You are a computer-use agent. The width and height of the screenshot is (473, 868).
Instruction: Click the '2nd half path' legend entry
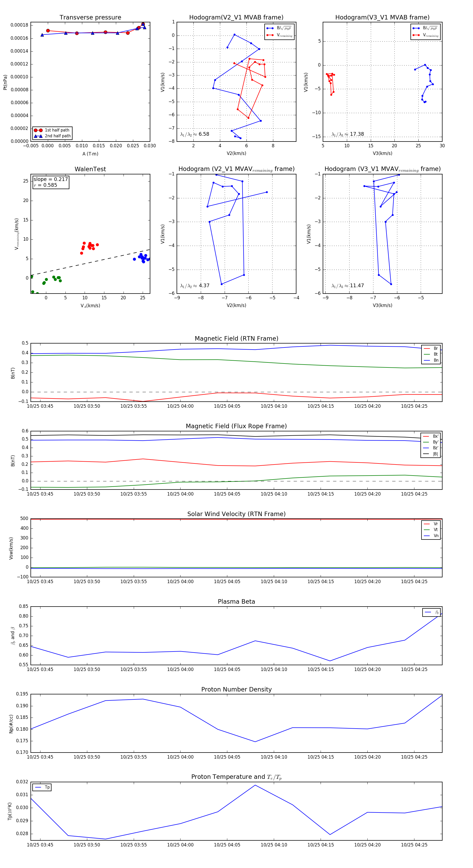(x=52, y=136)
